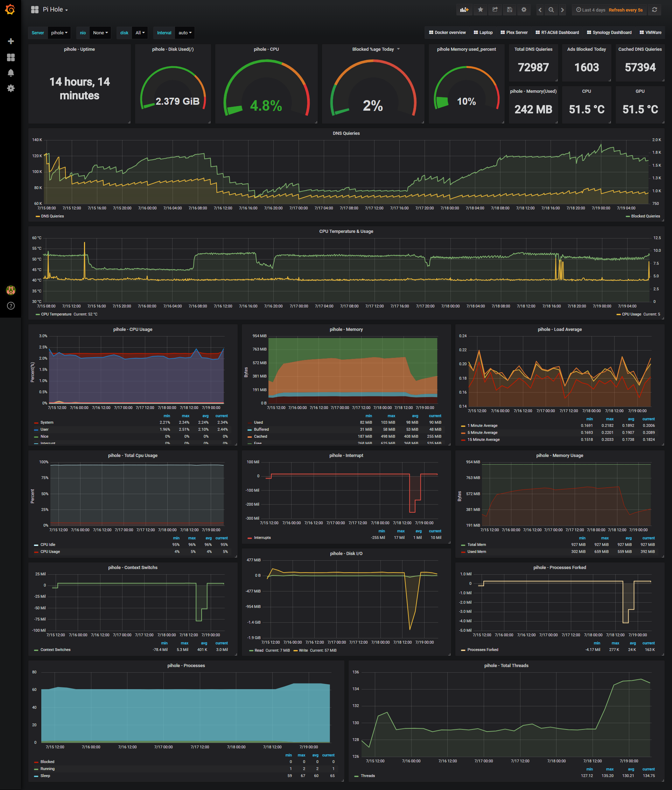
Task: Open the Interval auto variable dropdown
Action: click(x=185, y=33)
